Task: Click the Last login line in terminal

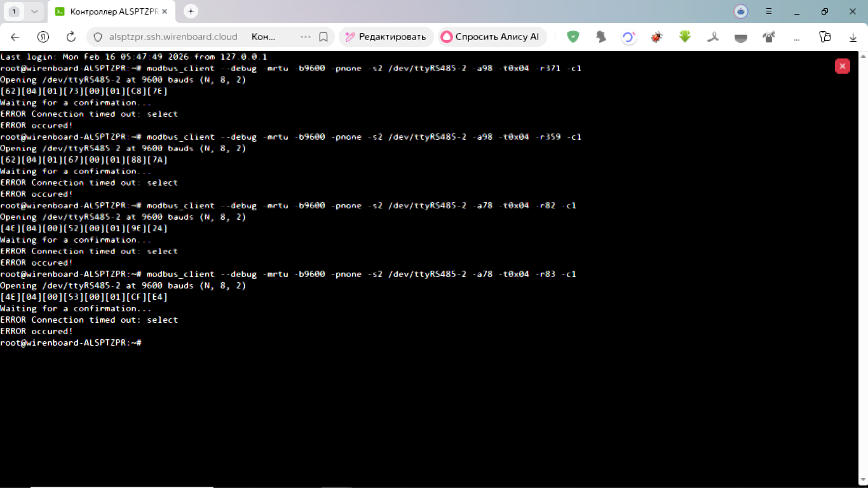Action: (x=133, y=57)
